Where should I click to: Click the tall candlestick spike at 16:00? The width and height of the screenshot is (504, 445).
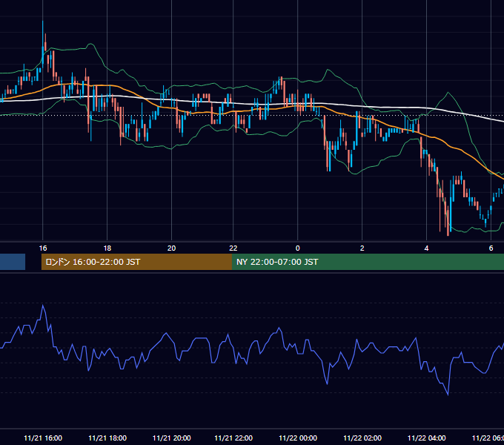click(x=43, y=44)
